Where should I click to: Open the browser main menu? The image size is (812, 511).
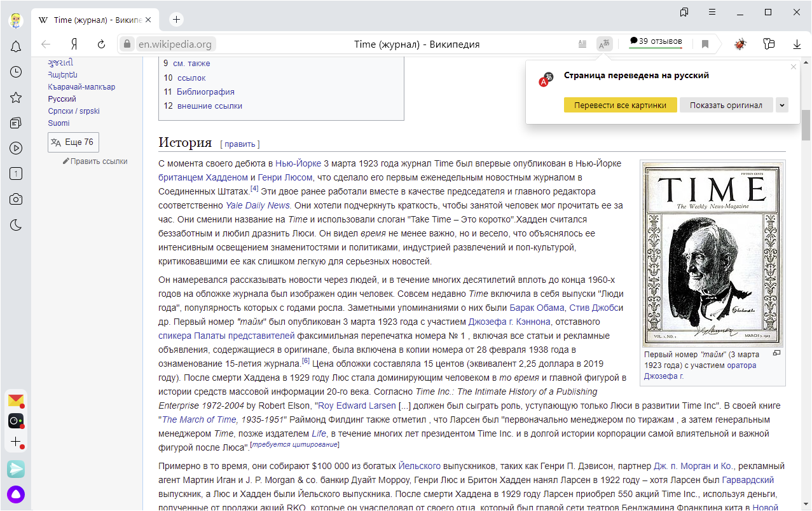click(x=712, y=12)
